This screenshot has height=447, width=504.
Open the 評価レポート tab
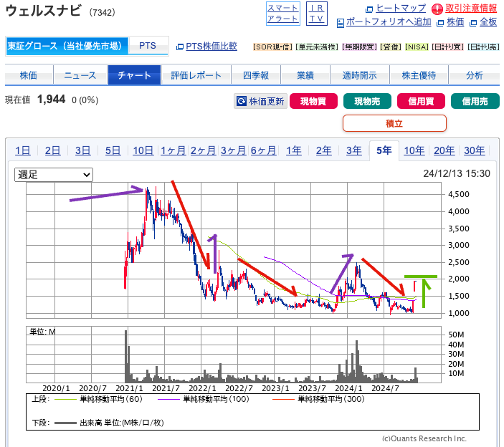196,75
